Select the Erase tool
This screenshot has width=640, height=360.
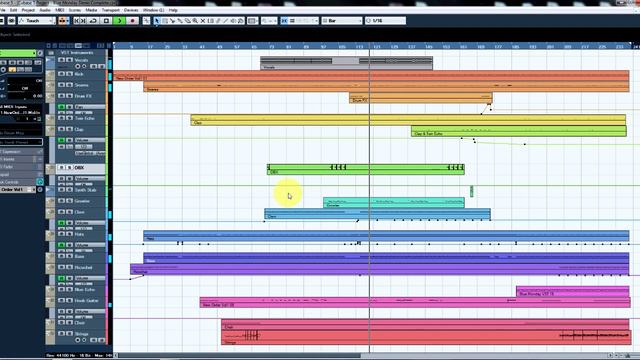point(187,20)
